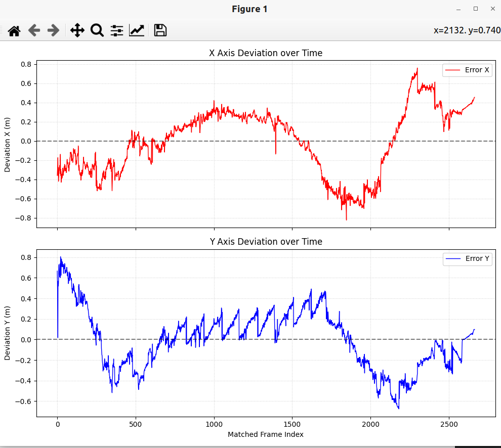
Task: Click the 'Deviation X (m)' axis label
Action: point(8,145)
